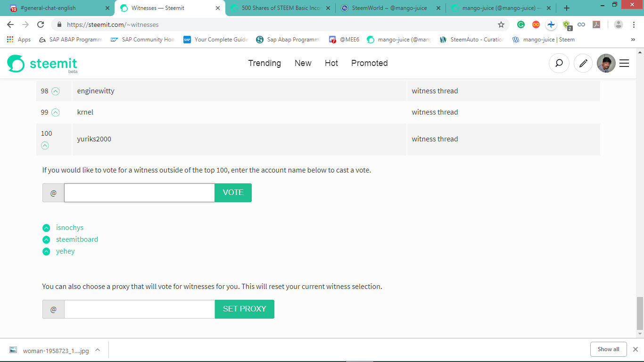The height and width of the screenshot is (362, 644).
Task: Remove vote arrow next to yehey
Action: (46, 251)
